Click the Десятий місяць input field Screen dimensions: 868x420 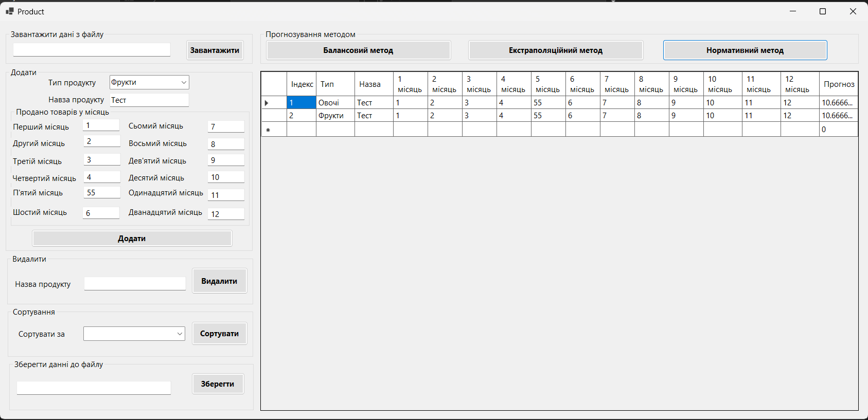pos(226,177)
